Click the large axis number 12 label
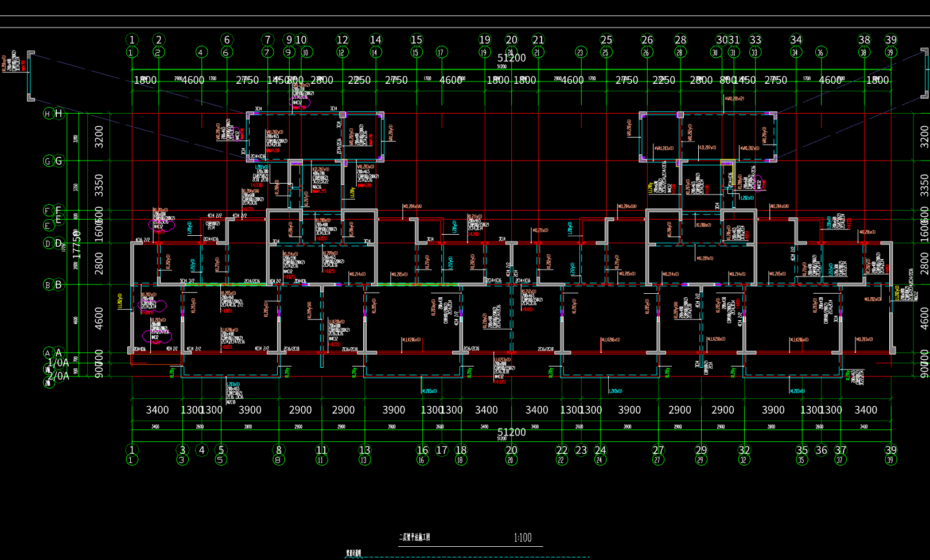Viewport: 930px width, 560px height. pyautogui.click(x=343, y=40)
